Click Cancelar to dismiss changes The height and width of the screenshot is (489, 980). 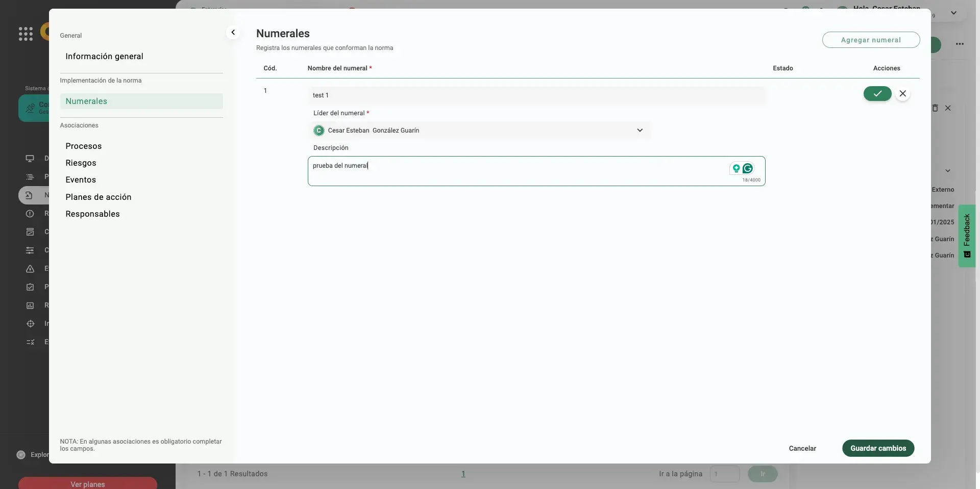point(802,449)
